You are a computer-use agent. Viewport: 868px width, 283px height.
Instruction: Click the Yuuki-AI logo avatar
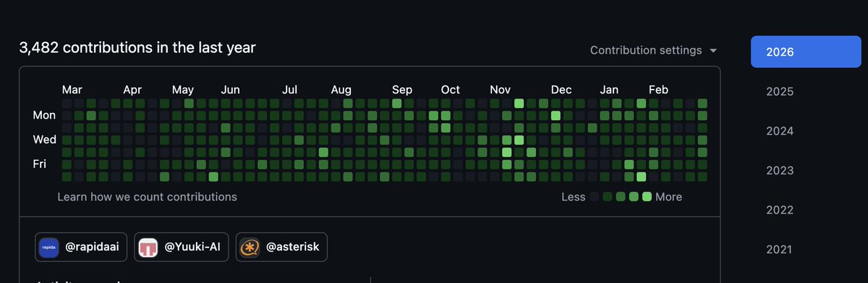point(149,248)
